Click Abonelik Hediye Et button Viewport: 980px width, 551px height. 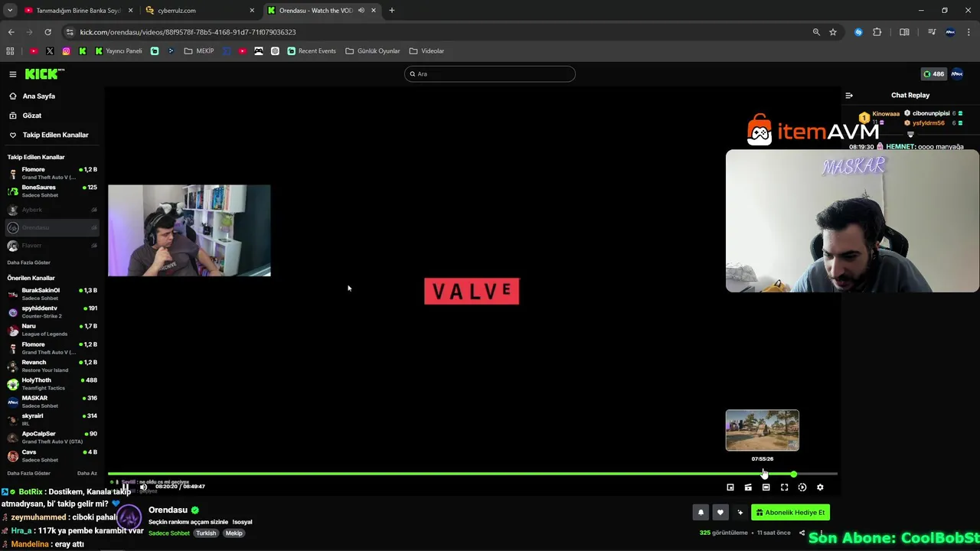pos(790,513)
